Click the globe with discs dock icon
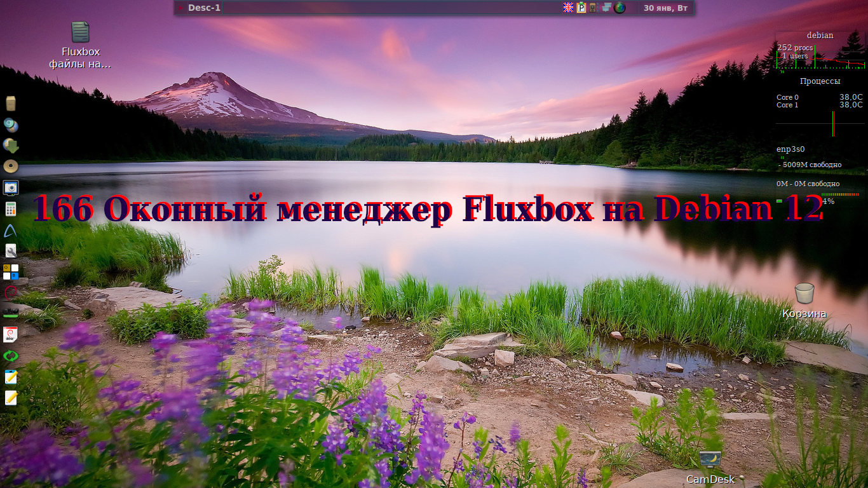Image resolution: width=868 pixels, height=488 pixels. click(11, 125)
